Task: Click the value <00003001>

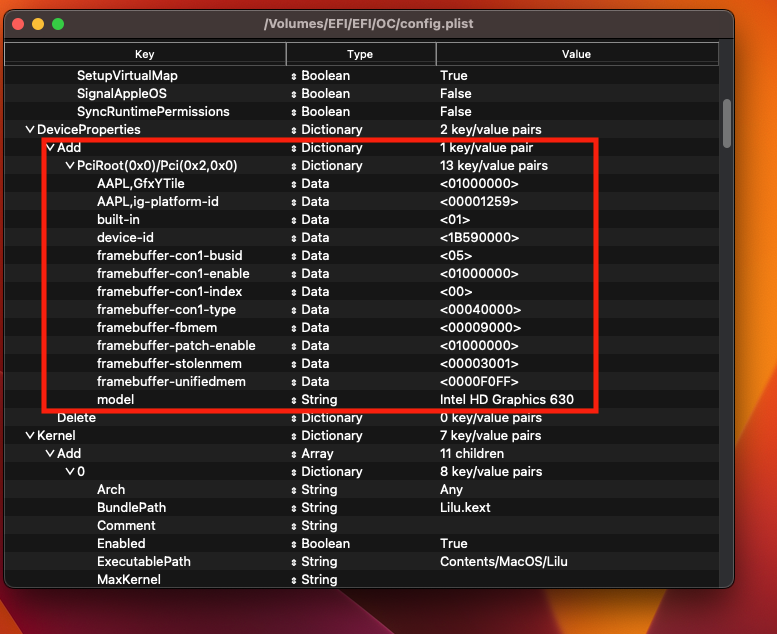Action: click(479, 363)
